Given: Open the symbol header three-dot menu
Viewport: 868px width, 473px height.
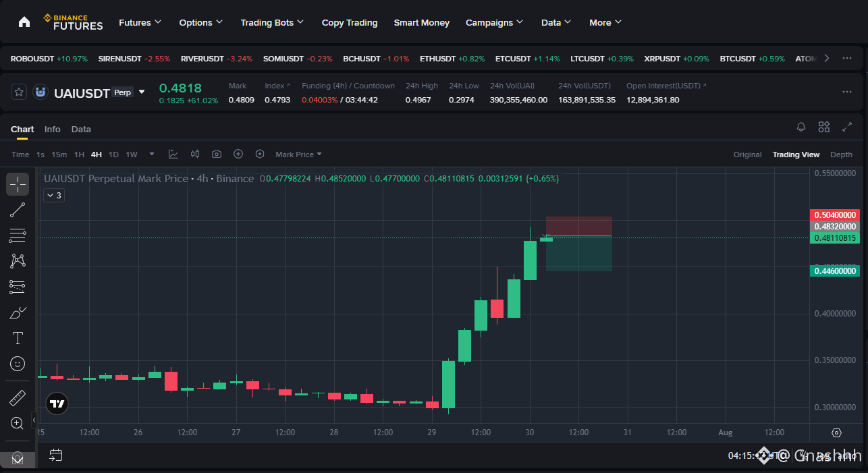Looking at the screenshot, I should point(847,92).
